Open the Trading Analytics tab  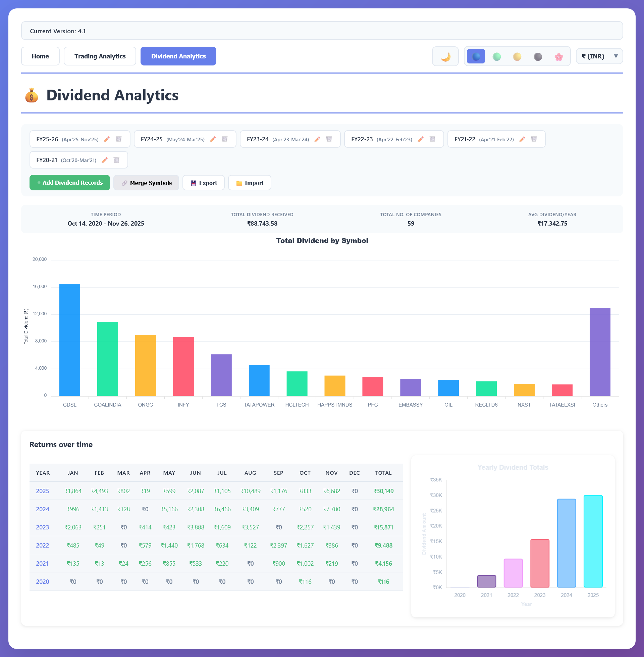[100, 56]
